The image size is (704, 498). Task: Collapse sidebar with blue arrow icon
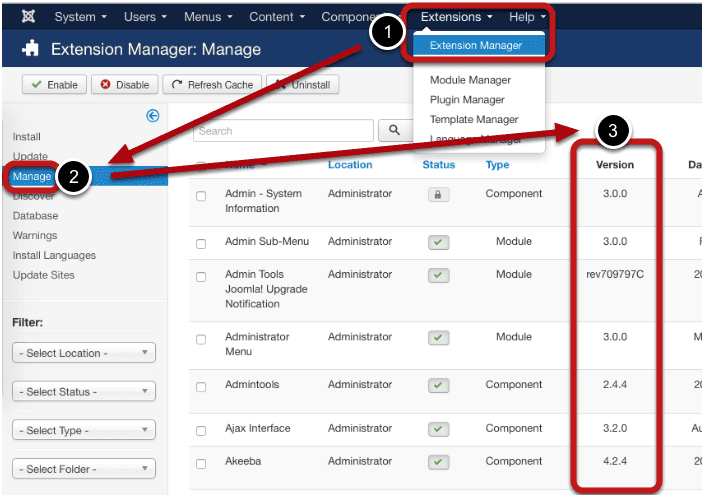(x=153, y=116)
